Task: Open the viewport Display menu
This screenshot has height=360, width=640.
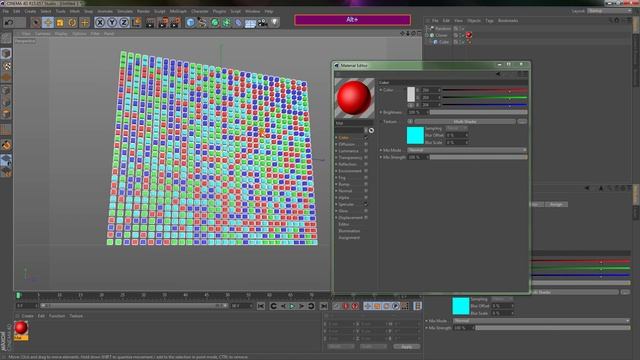Action: [x=61, y=34]
